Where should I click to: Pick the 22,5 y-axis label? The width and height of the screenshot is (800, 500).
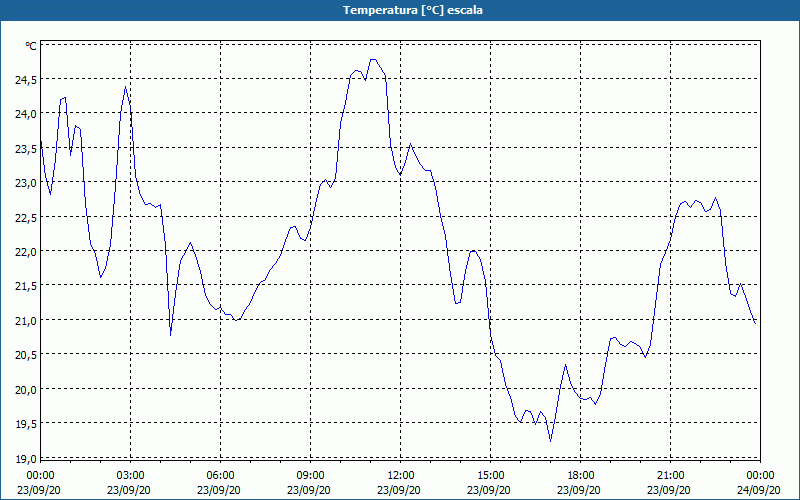[x=26, y=217]
